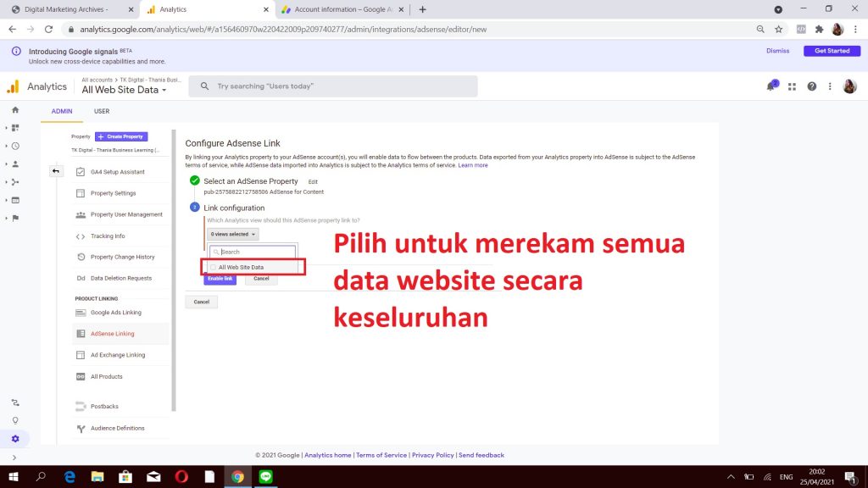Switch to the USER tab
Viewport: 868px width, 488px height.
tap(102, 111)
